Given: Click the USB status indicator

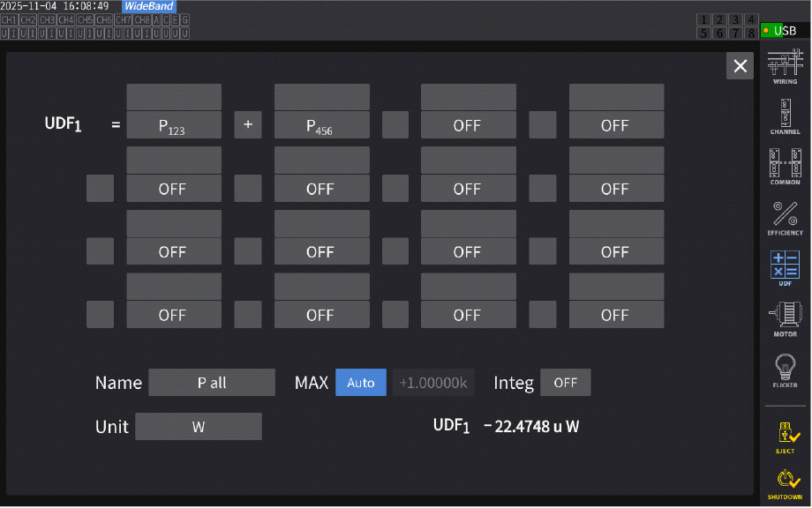Looking at the screenshot, I should point(784,31).
